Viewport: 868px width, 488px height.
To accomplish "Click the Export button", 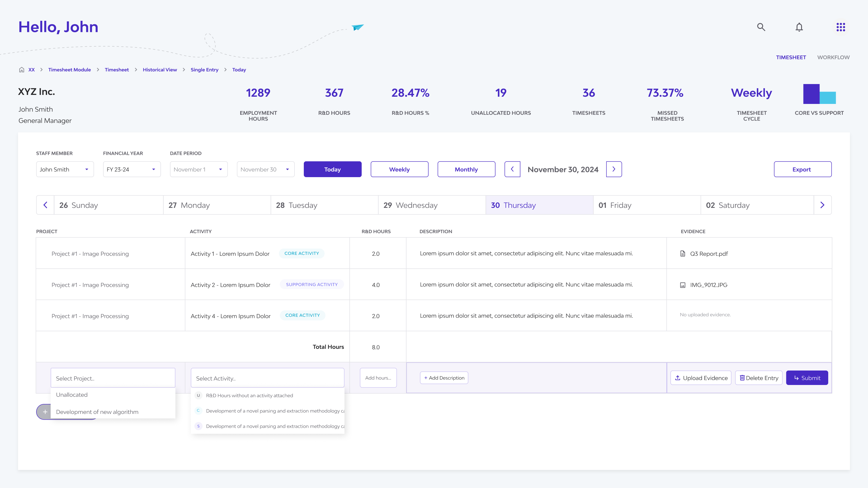I will 803,169.
